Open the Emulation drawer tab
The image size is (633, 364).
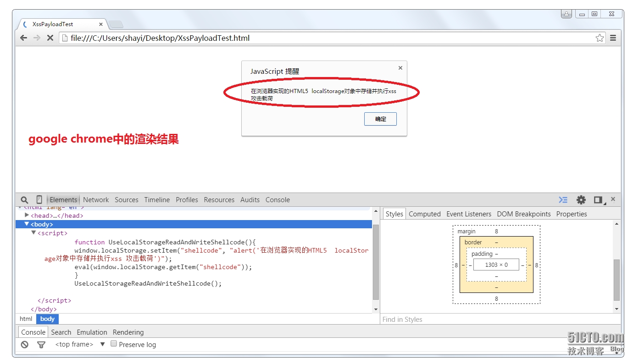point(92,332)
